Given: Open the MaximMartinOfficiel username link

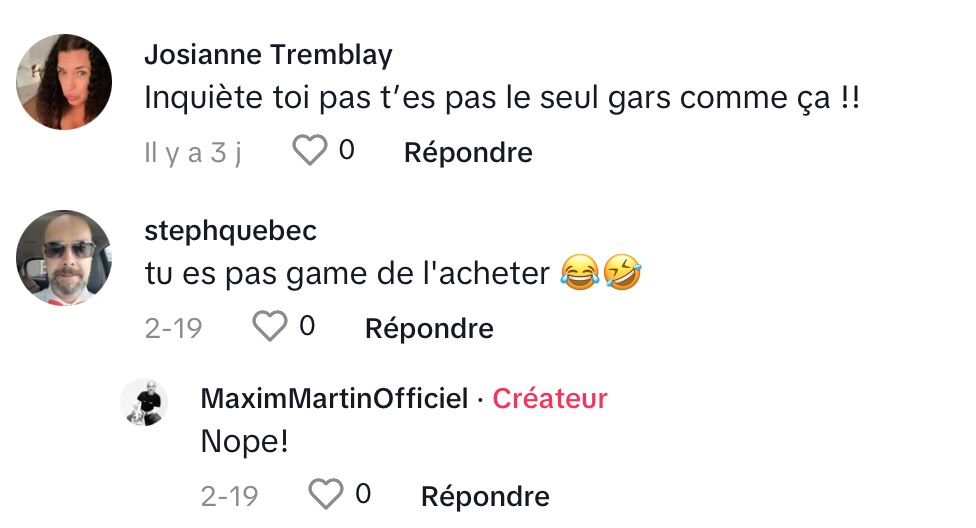Looking at the screenshot, I should click(x=334, y=398).
